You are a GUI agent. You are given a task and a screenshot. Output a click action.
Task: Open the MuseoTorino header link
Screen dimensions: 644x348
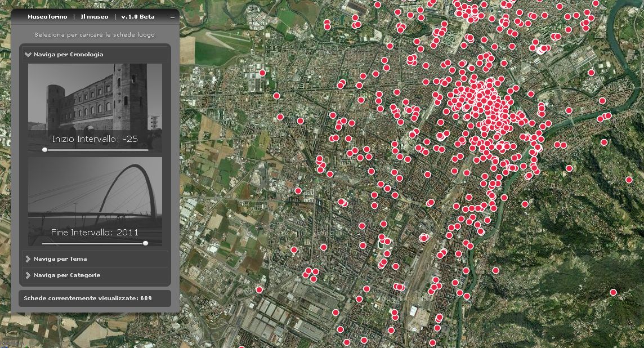click(47, 17)
